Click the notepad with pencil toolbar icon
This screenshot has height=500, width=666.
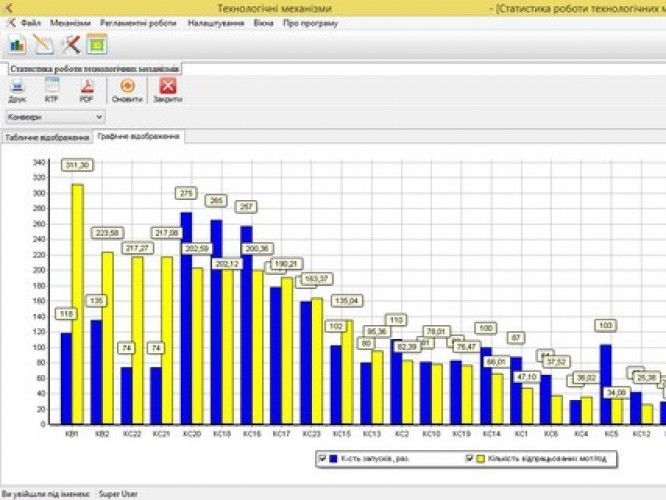click(x=43, y=44)
